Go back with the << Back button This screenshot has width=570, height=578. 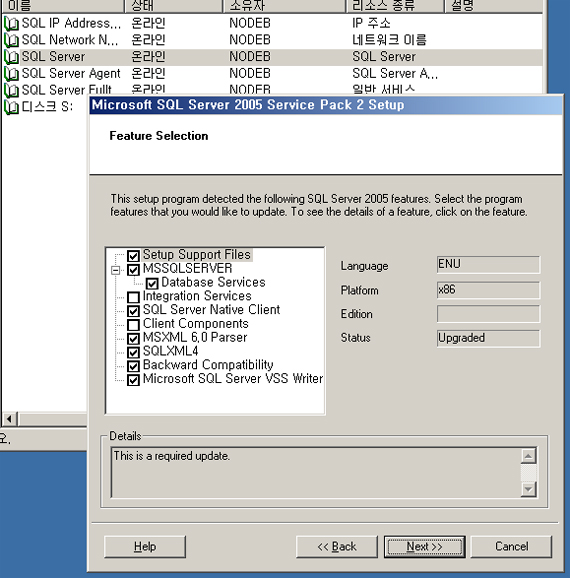point(337,546)
